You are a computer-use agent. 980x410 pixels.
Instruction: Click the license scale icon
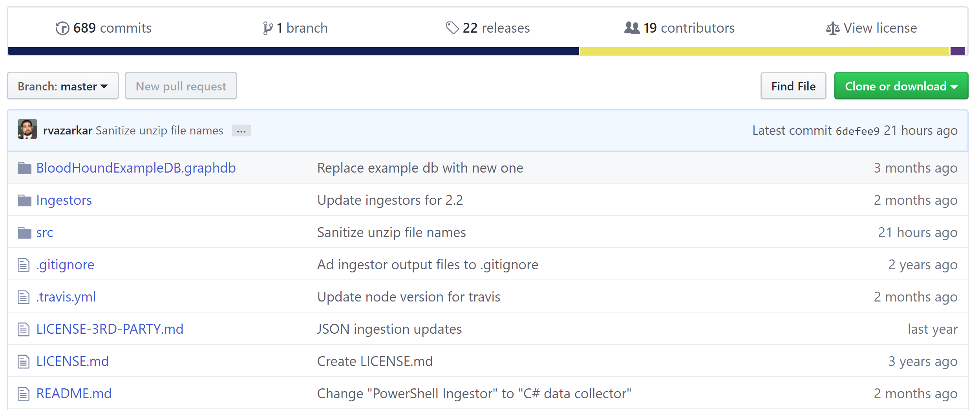[833, 28]
